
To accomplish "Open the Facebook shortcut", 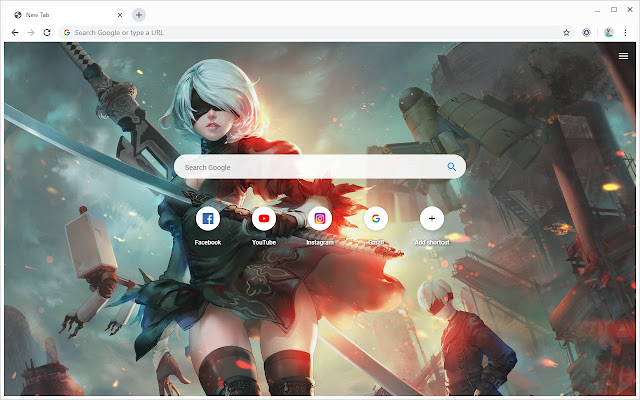I will click(208, 219).
